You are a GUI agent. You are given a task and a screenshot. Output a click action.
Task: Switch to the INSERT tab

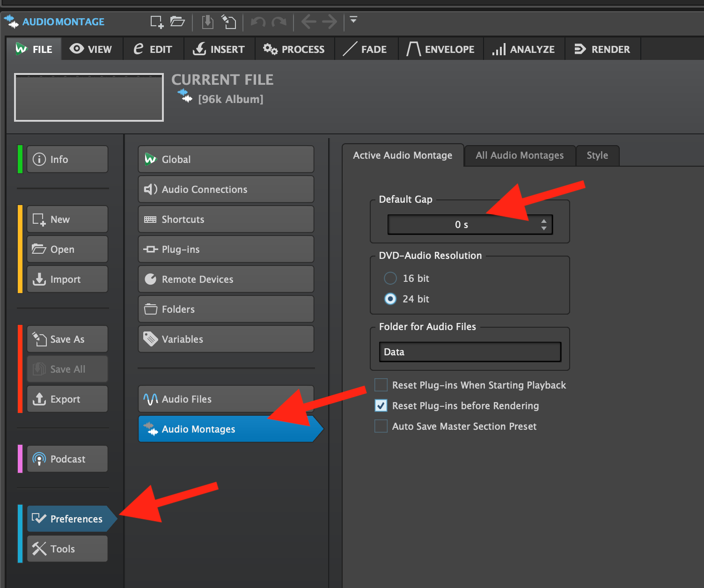tap(219, 49)
